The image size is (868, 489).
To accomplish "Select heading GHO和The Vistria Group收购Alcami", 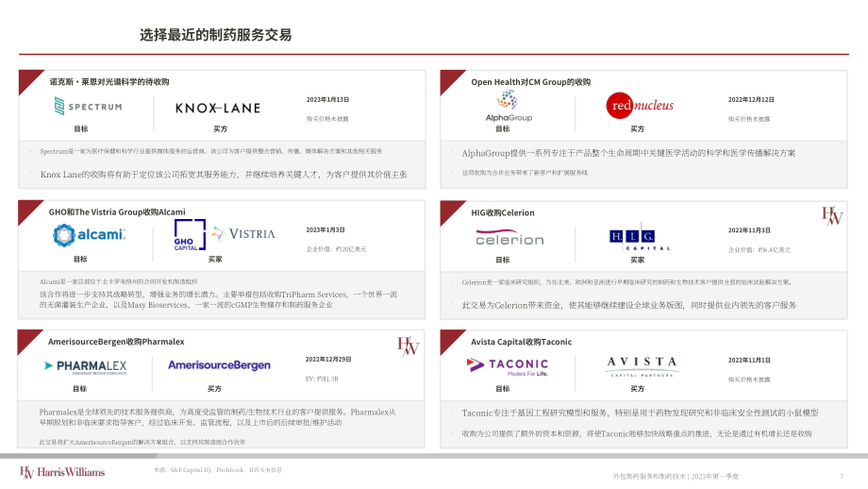I will coord(117,212).
